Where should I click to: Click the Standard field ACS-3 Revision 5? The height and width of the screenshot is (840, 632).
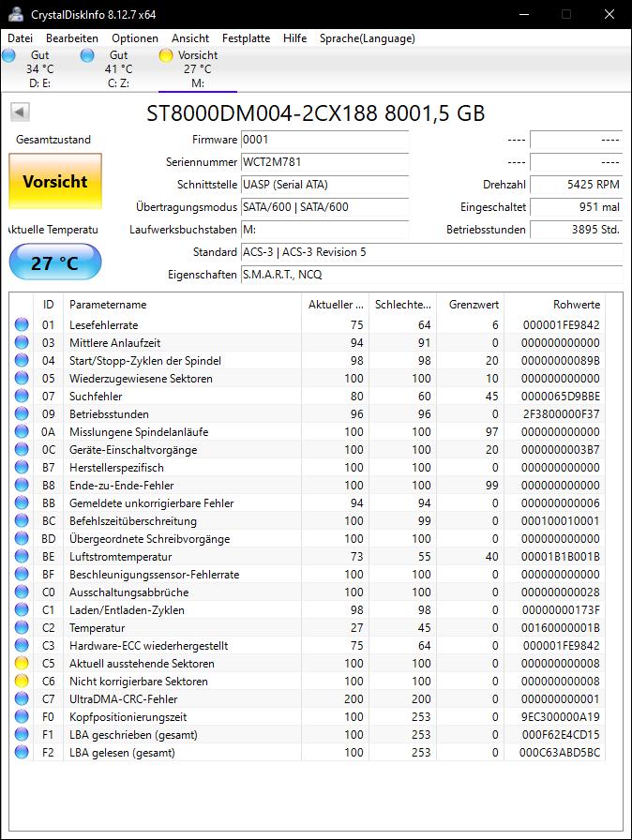(x=431, y=252)
